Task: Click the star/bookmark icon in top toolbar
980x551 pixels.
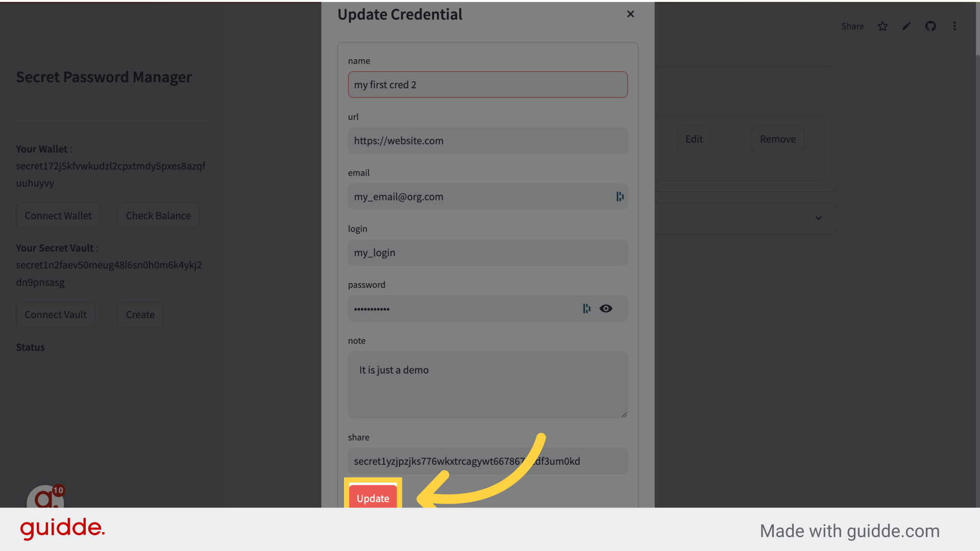Action: [x=883, y=26]
